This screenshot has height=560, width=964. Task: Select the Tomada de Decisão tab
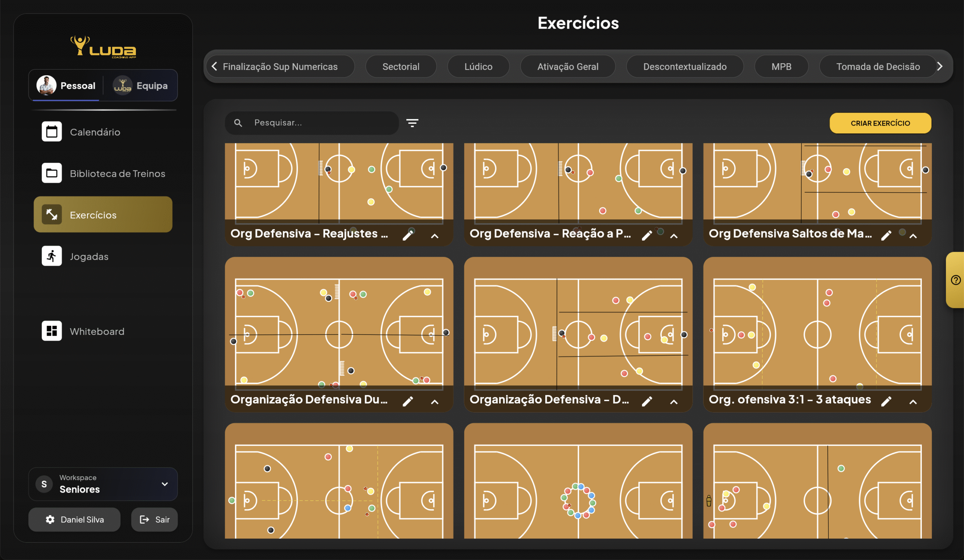click(x=877, y=67)
